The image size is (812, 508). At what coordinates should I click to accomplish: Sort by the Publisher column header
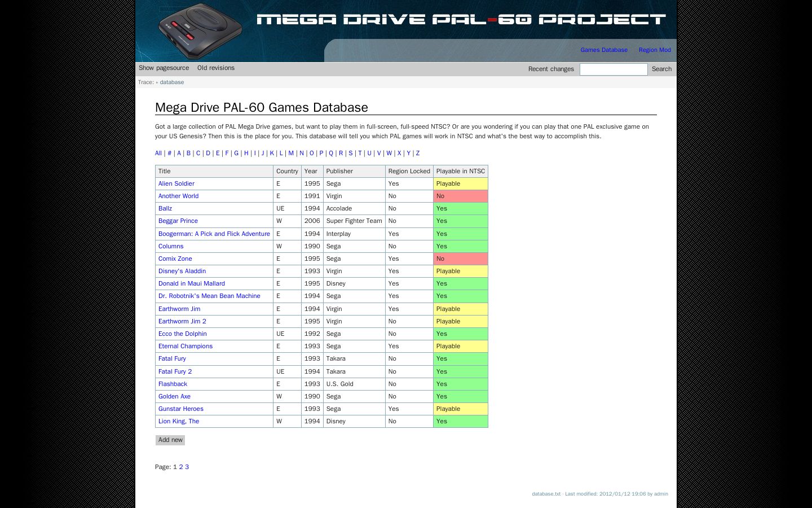click(x=354, y=171)
